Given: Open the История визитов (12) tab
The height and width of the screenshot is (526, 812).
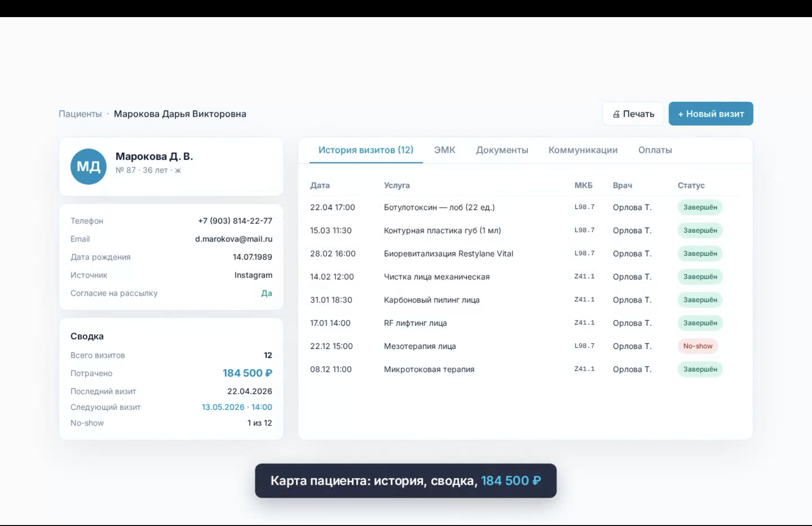Looking at the screenshot, I should point(366,150).
